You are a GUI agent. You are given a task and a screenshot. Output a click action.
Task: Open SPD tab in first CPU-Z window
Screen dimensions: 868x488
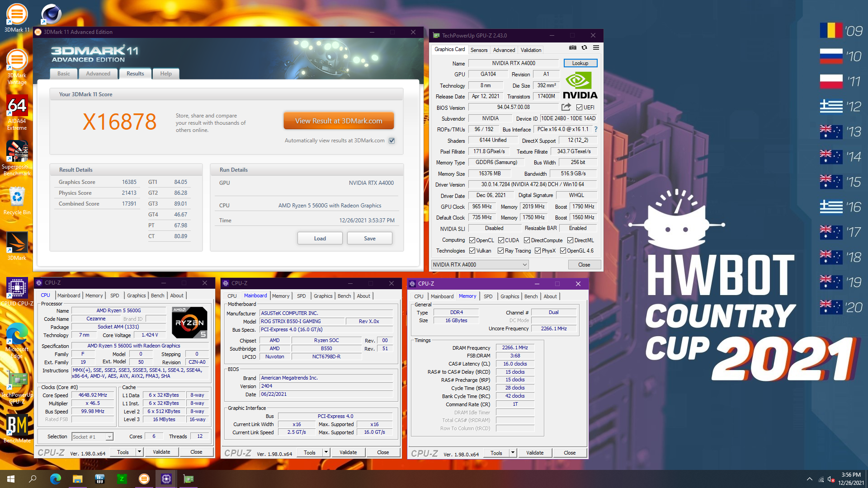115,296
